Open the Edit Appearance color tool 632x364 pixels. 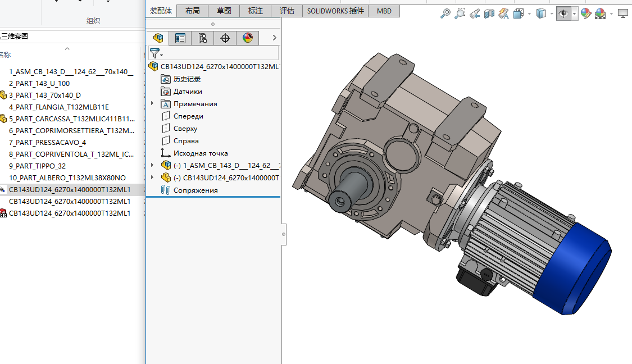(x=586, y=13)
